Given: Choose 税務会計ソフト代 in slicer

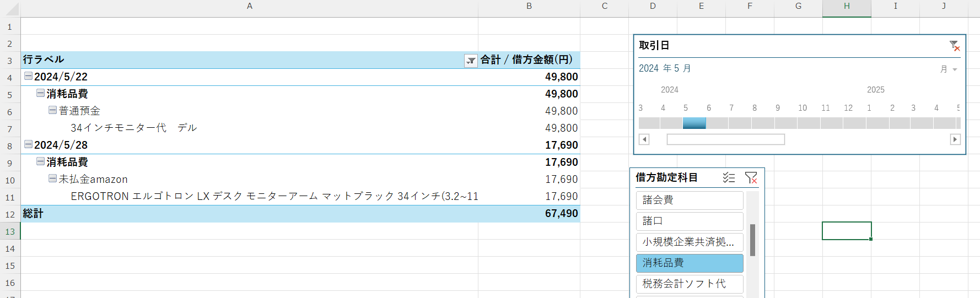Looking at the screenshot, I should (x=689, y=284).
